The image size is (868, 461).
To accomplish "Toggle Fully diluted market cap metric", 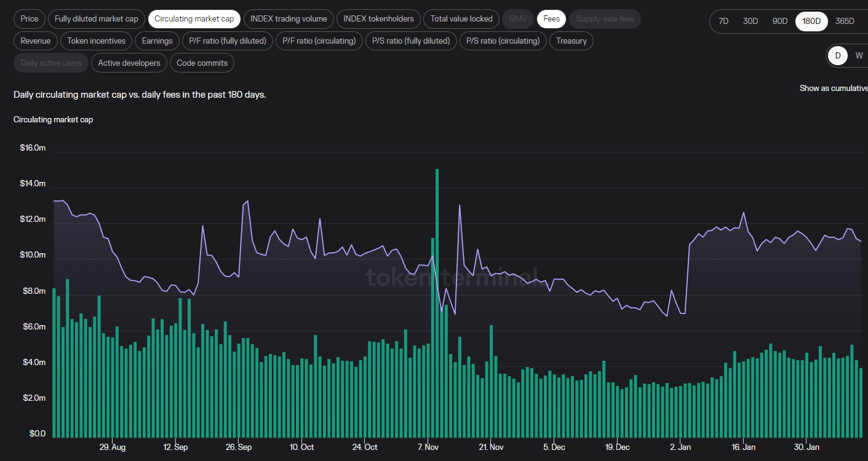I will (x=97, y=19).
